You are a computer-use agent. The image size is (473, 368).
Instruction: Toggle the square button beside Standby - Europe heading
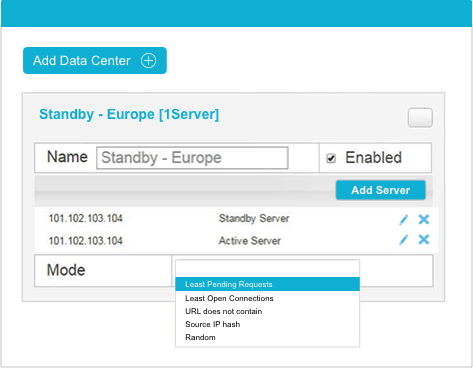coord(420,117)
